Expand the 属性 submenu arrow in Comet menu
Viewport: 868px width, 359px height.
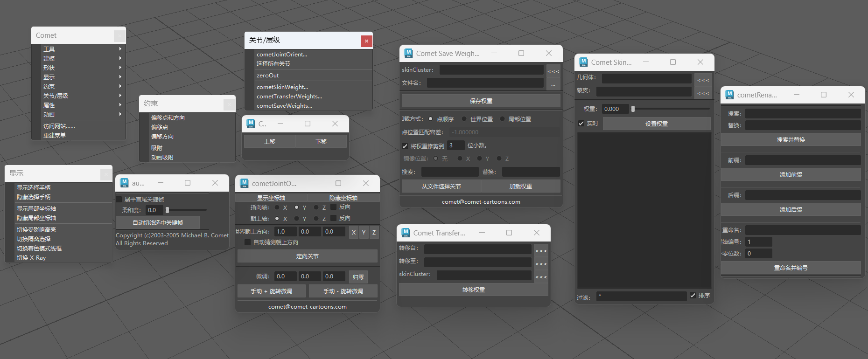coord(120,105)
